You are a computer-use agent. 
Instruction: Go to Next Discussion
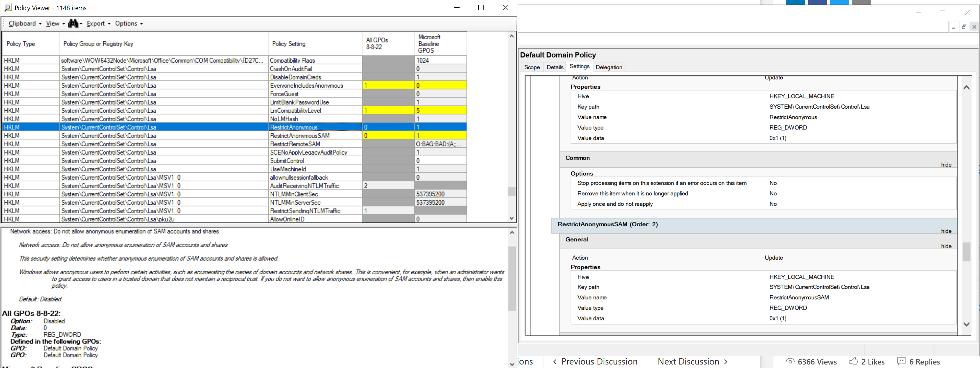coord(688,361)
